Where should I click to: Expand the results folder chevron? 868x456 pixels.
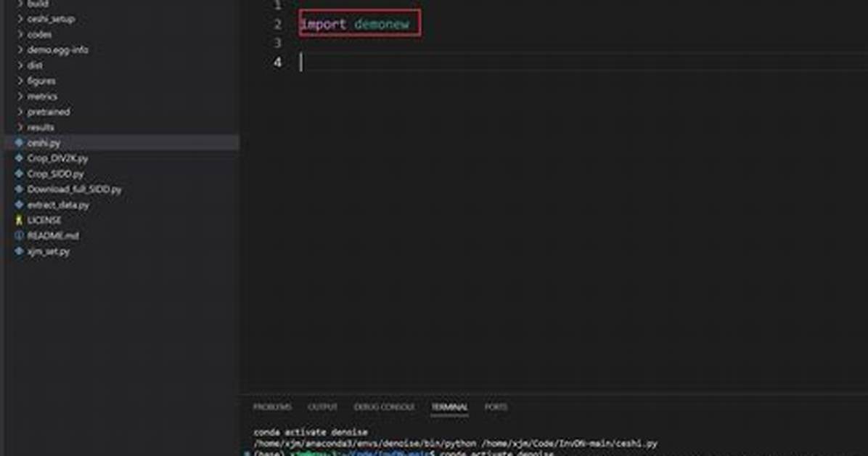point(20,128)
